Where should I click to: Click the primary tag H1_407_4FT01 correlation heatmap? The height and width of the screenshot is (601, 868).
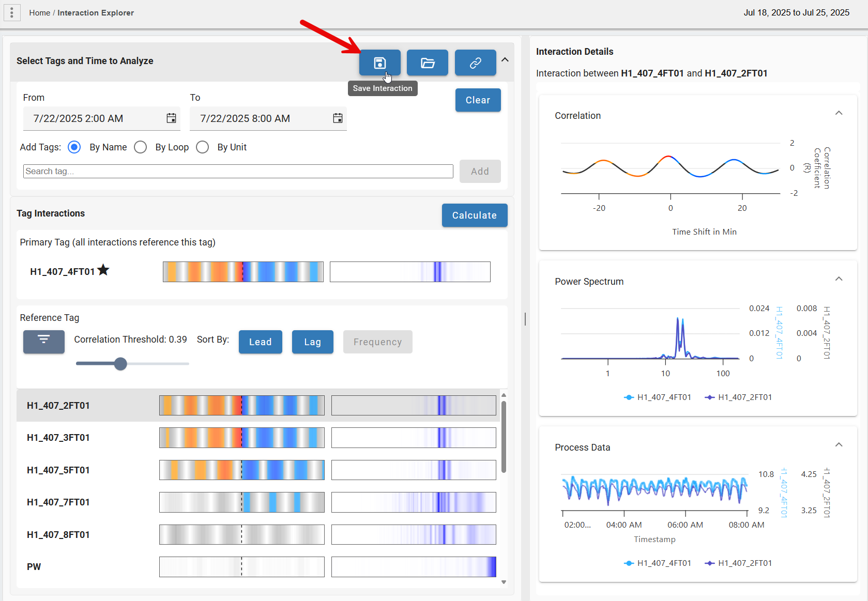243,272
